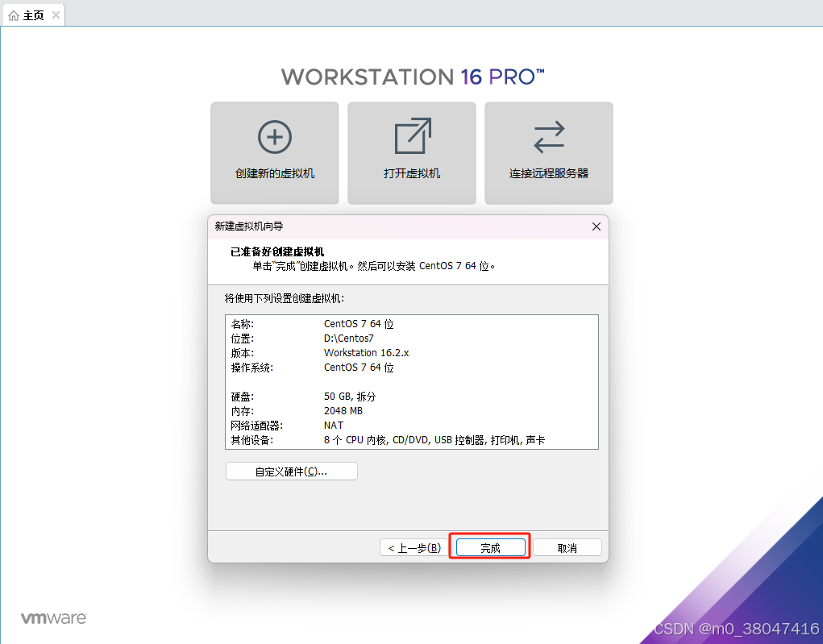823x644 pixels.
Task: Select the Workstation 16.2.x version value
Action: 367,353
